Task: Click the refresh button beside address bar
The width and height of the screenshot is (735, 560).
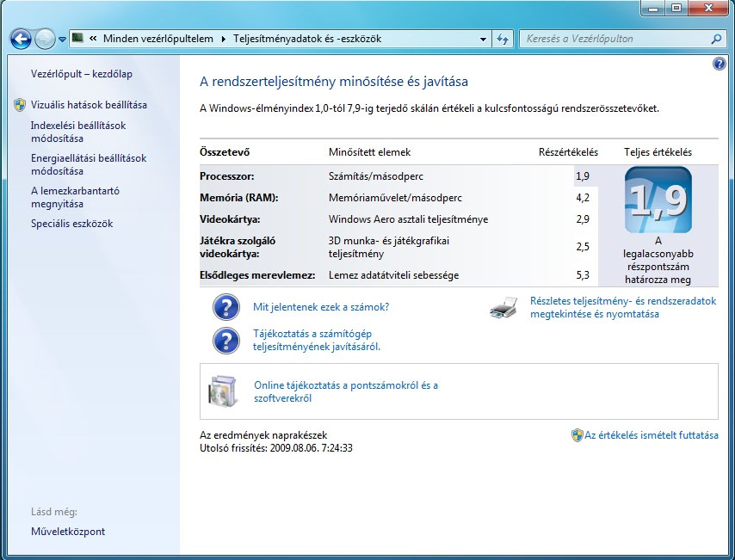Action: [503, 40]
